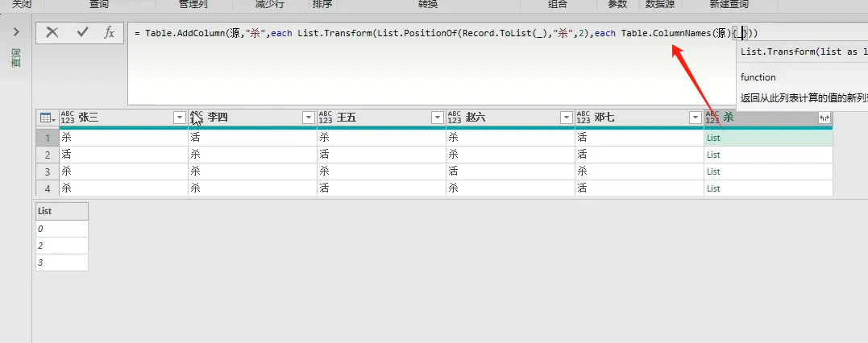Click the 王五 cell in row 4
The height and width of the screenshot is (343, 868).
pos(381,188)
